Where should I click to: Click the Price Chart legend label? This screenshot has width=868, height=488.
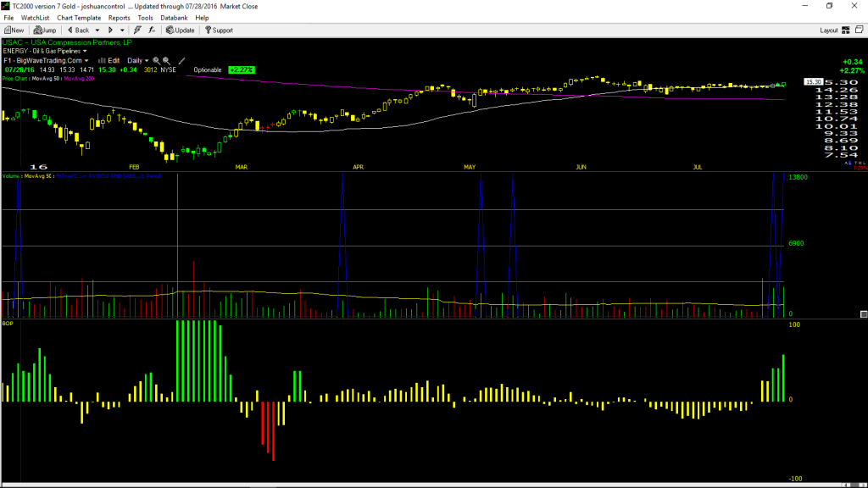point(15,79)
